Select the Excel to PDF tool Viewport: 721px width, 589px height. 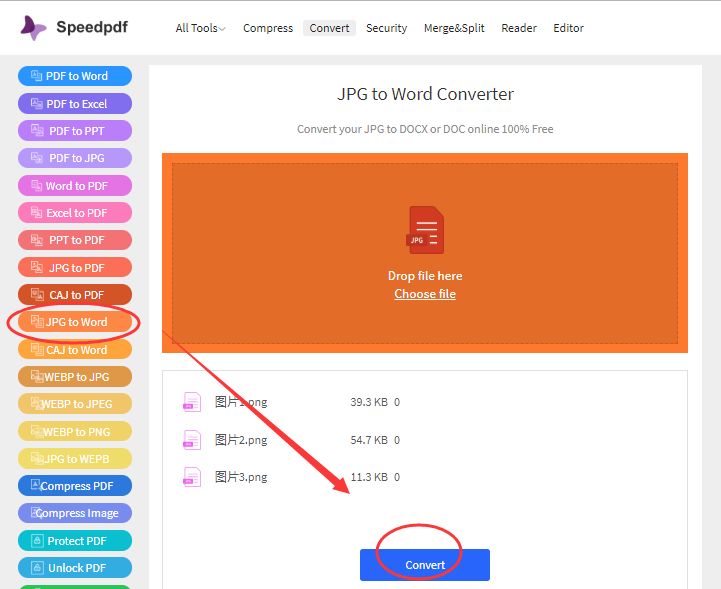pyautogui.click(x=75, y=212)
